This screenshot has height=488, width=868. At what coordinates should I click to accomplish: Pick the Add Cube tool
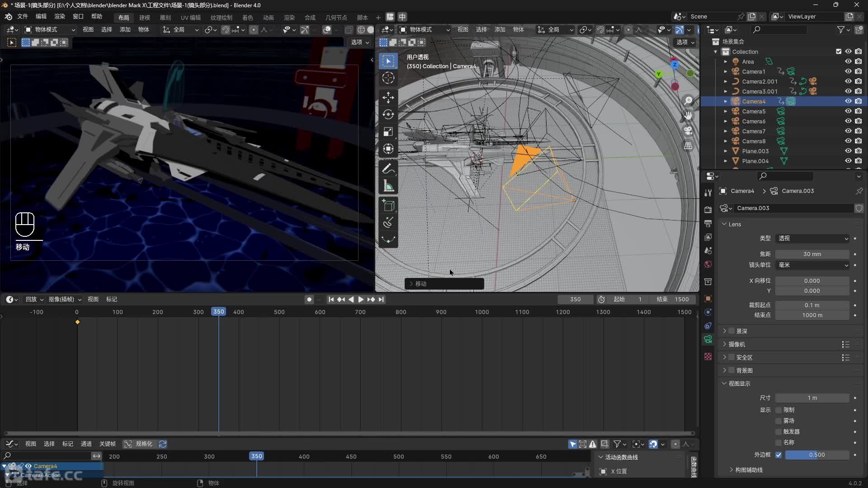pos(388,206)
